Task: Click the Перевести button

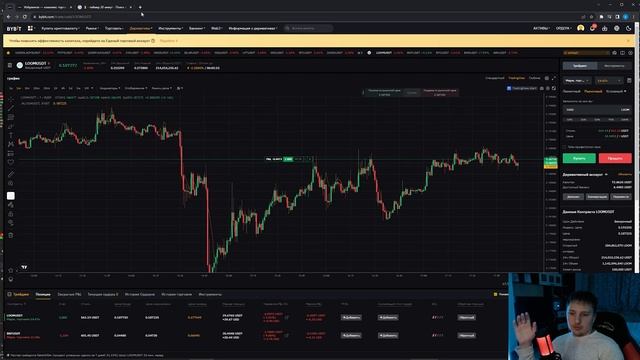Action: 621,196
